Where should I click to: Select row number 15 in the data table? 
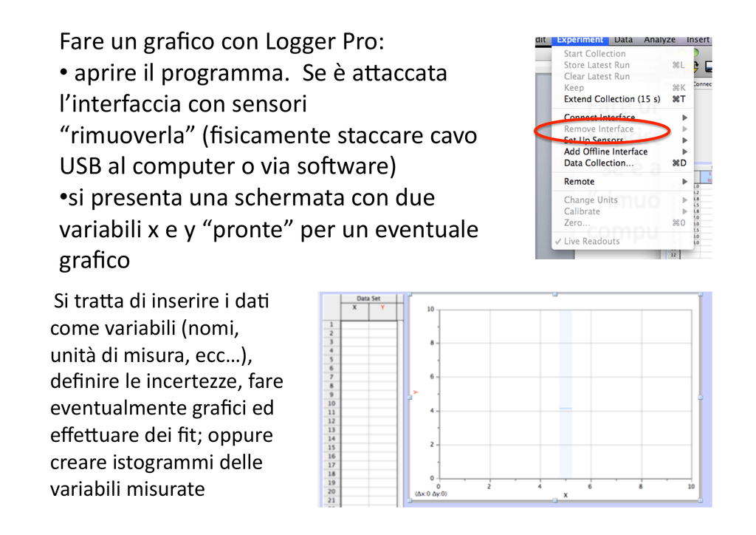[331, 447]
